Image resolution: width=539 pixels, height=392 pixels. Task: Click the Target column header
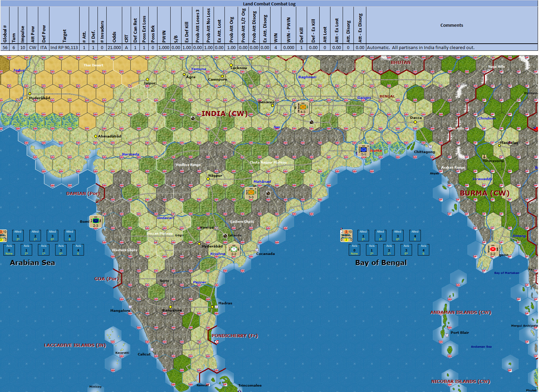[64, 25]
